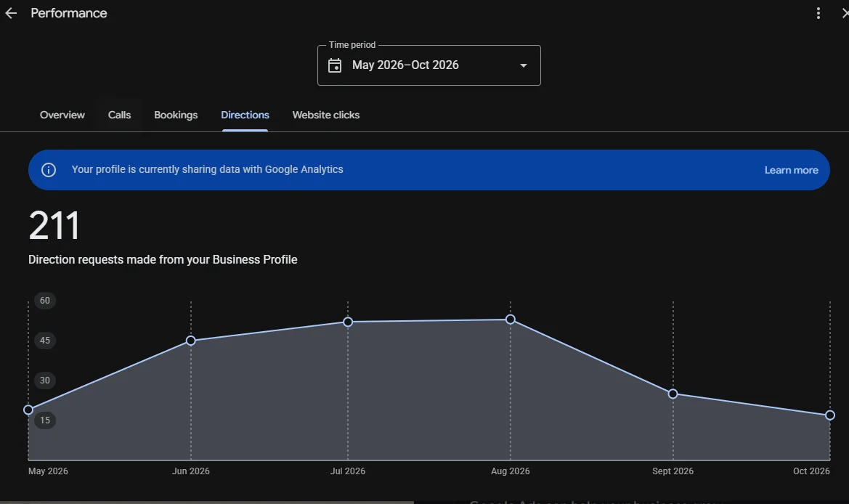
Task: Go back with the arrow beside Performance
Action: coord(11,14)
